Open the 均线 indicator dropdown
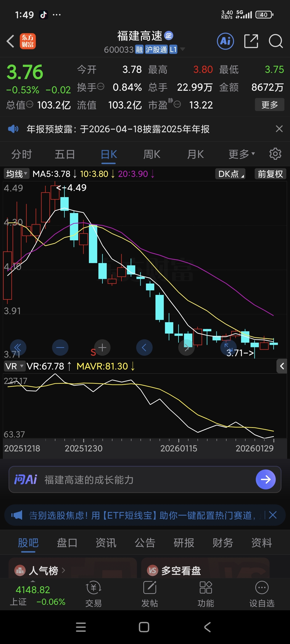This screenshot has height=644, width=290. 16,174
